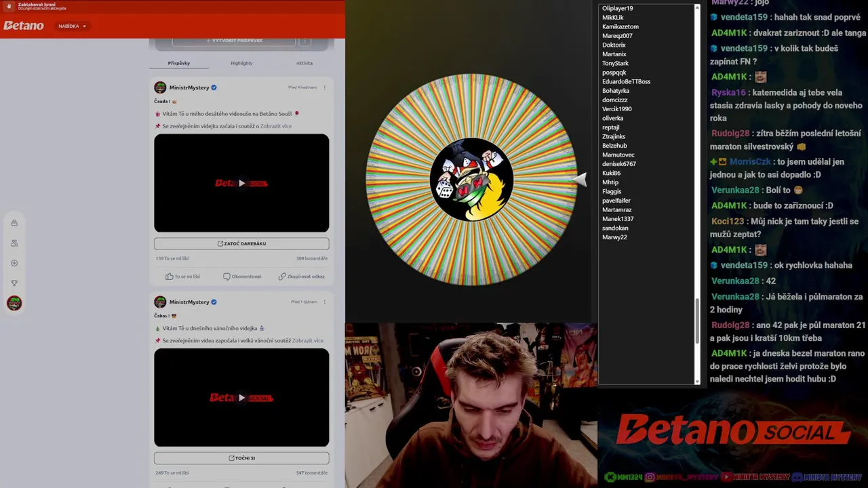
Task: Click the top sidebar store icon
Action: click(14, 223)
